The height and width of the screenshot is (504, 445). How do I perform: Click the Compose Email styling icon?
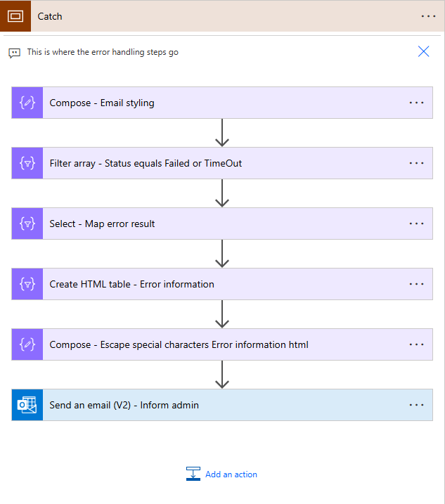[27, 103]
